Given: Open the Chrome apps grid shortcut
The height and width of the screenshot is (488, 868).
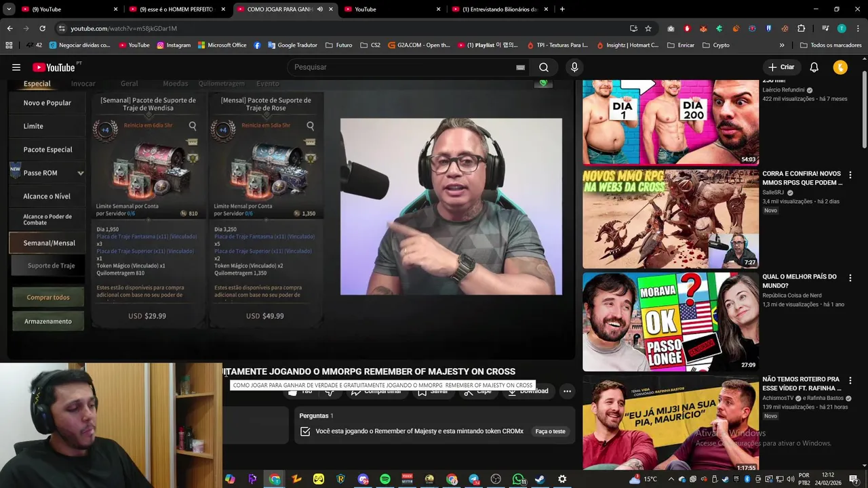Looking at the screenshot, I should pyautogui.click(x=9, y=45).
